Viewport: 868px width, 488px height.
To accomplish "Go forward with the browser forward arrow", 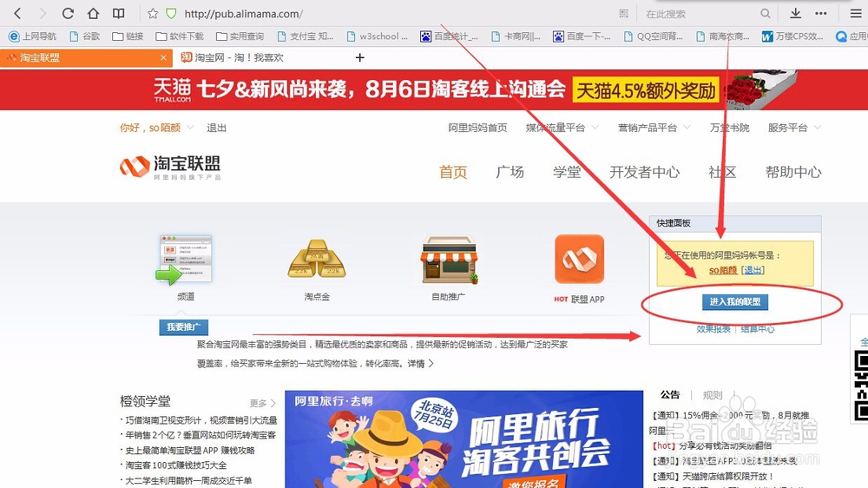I will point(43,13).
